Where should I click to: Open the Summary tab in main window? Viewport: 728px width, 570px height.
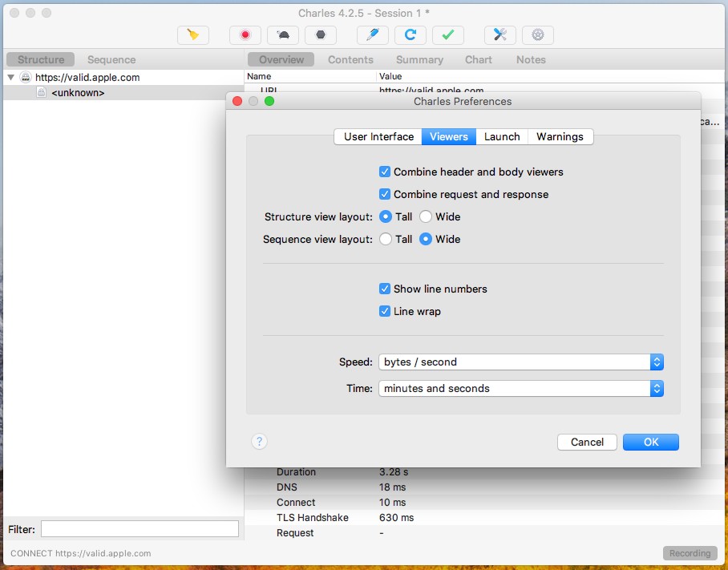[x=419, y=59]
